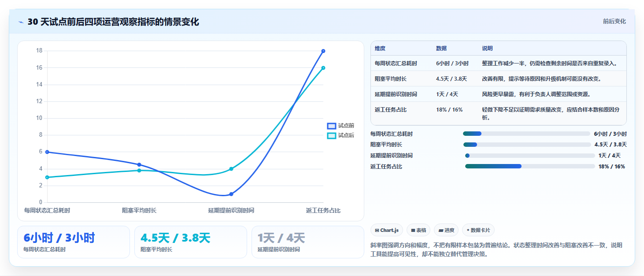Click the 前后变化 label in header
644x276 pixels.
pyautogui.click(x=614, y=22)
